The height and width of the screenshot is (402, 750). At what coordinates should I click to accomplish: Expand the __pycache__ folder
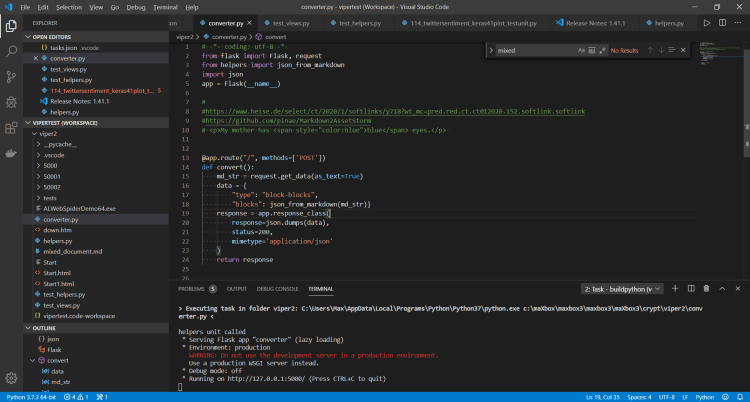coord(38,145)
